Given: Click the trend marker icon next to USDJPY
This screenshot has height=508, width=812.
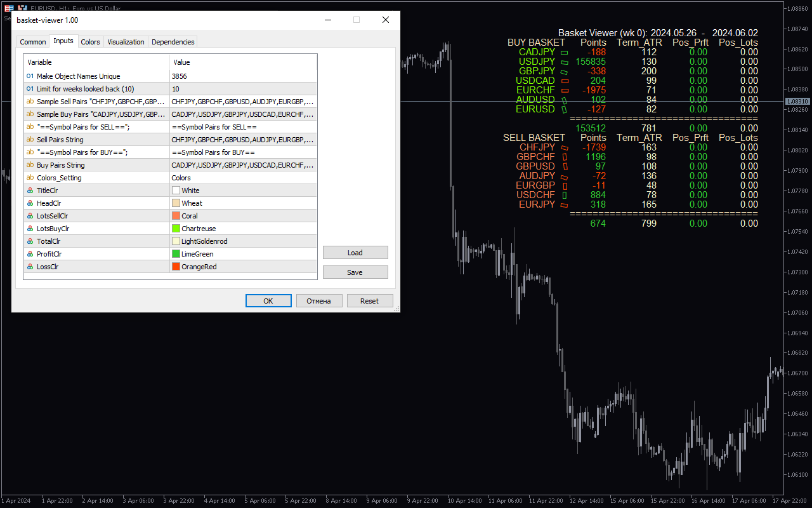Looking at the screenshot, I should click(x=564, y=62).
